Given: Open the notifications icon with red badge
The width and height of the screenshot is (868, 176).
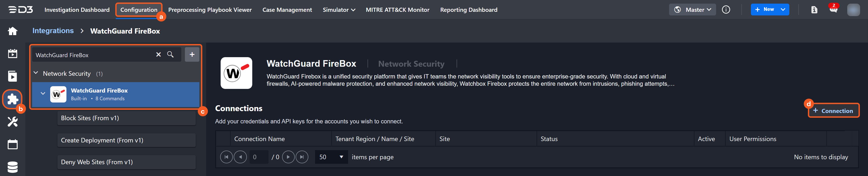Looking at the screenshot, I should (833, 10).
